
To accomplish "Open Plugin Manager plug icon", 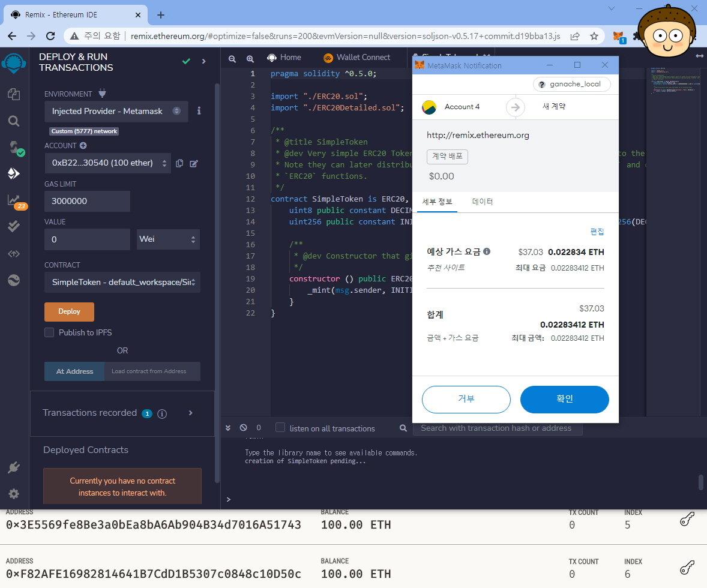I will [14, 467].
